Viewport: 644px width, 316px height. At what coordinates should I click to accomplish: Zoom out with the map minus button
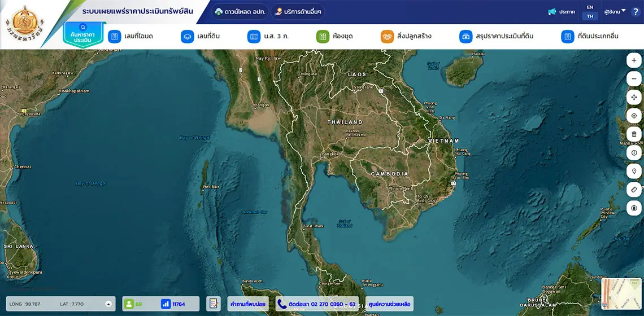point(634,79)
